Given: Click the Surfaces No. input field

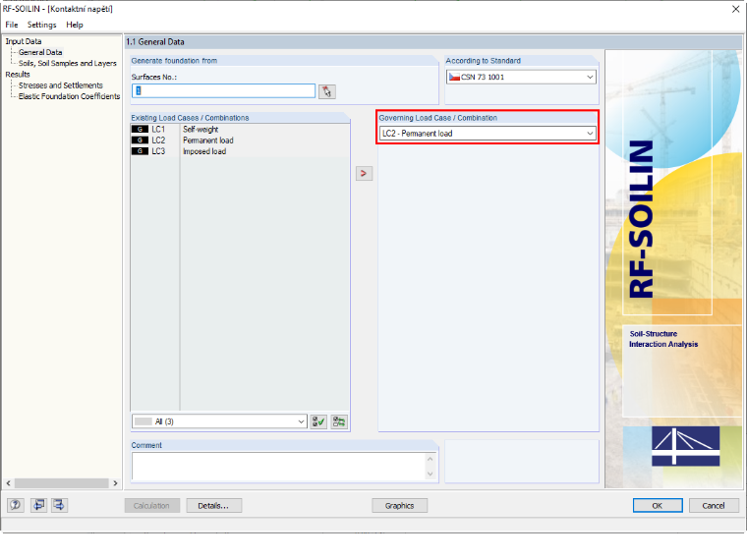Looking at the screenshot, I should pyautogui.click(x=223, y=91).
